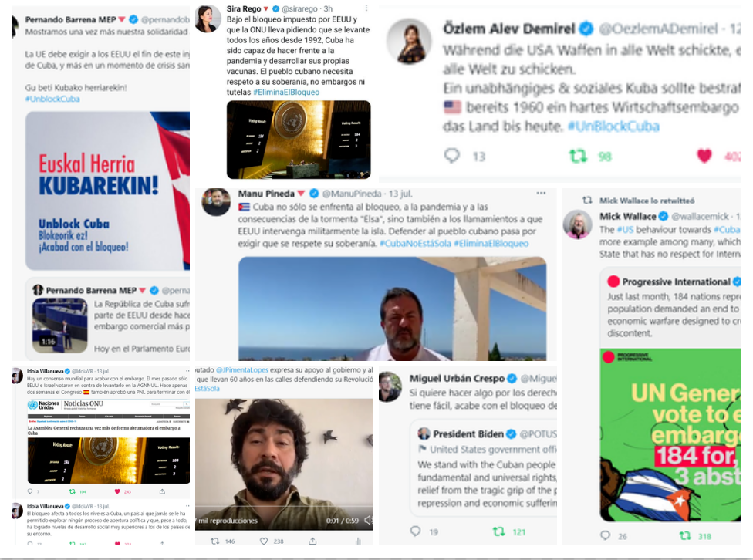
Task: Reply to Miguel Urbán Crespo's tweet showing 19
Action: click(x=415, y=531)
